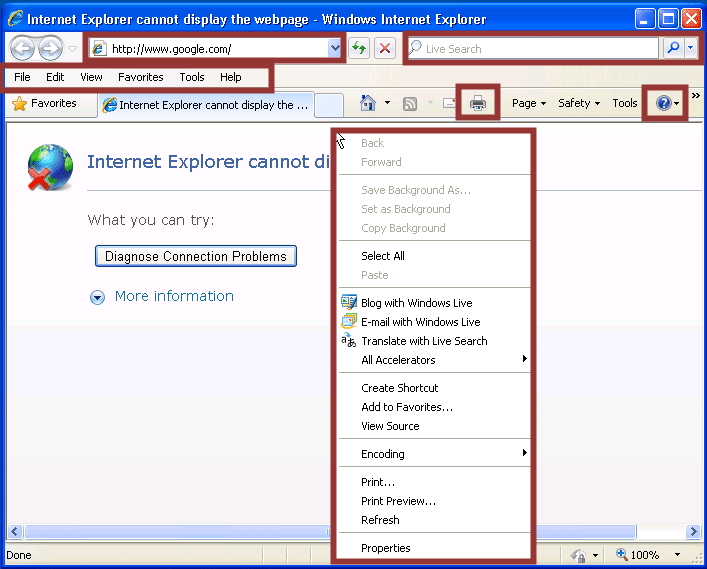Click the Home icon in command bar
This screenshot has width=707, height=569.
coord(367,103)
